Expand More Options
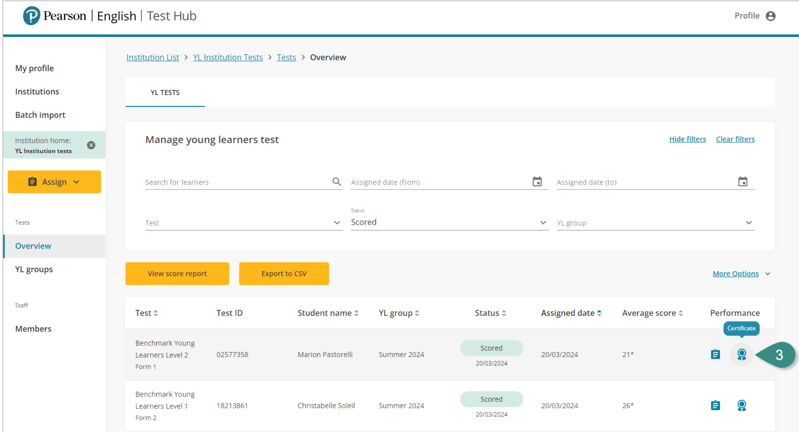Image resolution: width=799 pixels, height=432 pixels. [741, 274]
